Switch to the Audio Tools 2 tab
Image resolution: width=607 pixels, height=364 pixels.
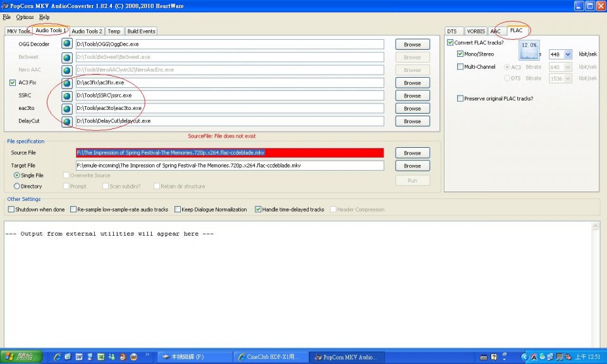[x=87, y=32]
